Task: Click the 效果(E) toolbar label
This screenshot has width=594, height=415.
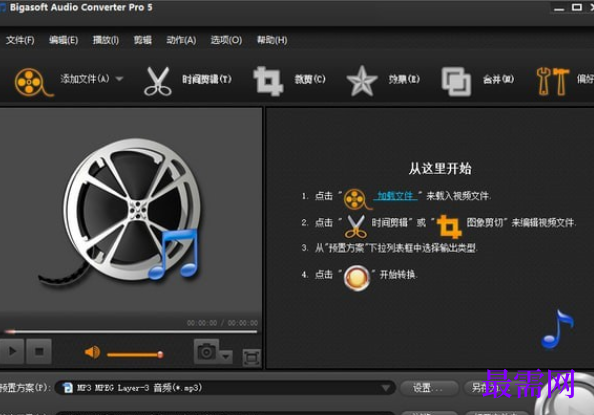Action: pyautogui.click(x=404, y=79)
